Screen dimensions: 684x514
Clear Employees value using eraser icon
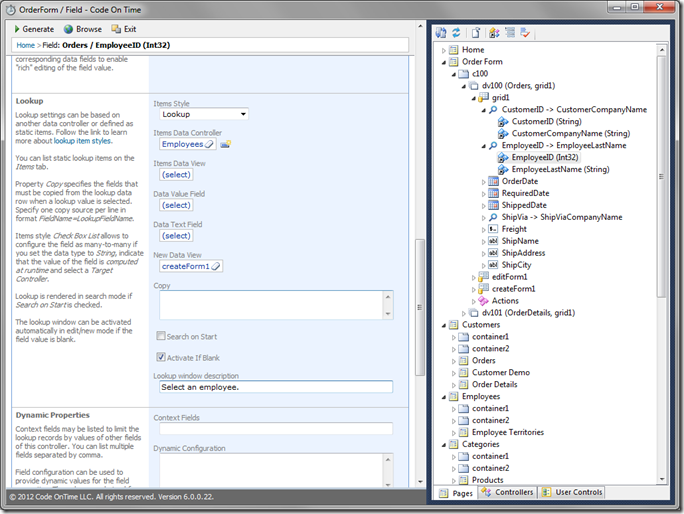click(211, 144)
